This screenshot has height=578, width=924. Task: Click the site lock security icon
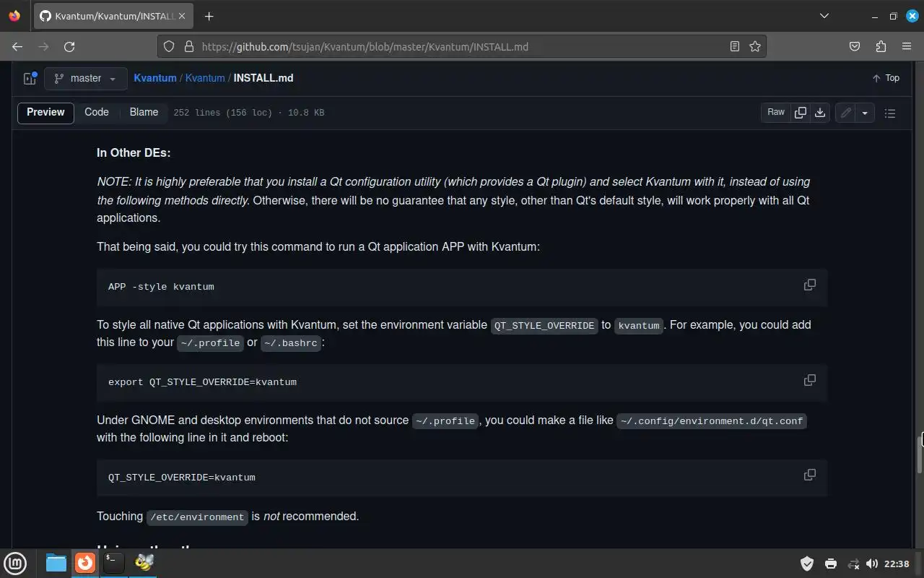point(189,46)
